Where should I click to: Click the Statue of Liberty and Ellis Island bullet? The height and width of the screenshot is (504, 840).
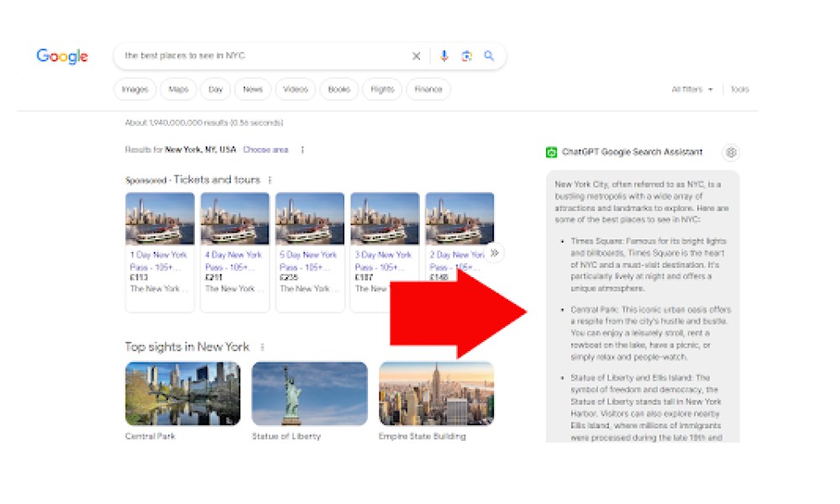coord(646,407)
